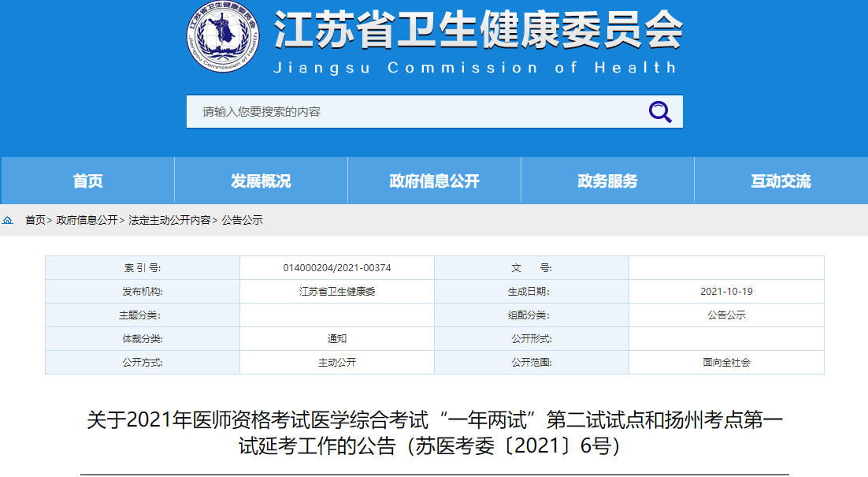Click the 体裁分类 label cell
The image size is (868, 477).
tap(143, 338)
